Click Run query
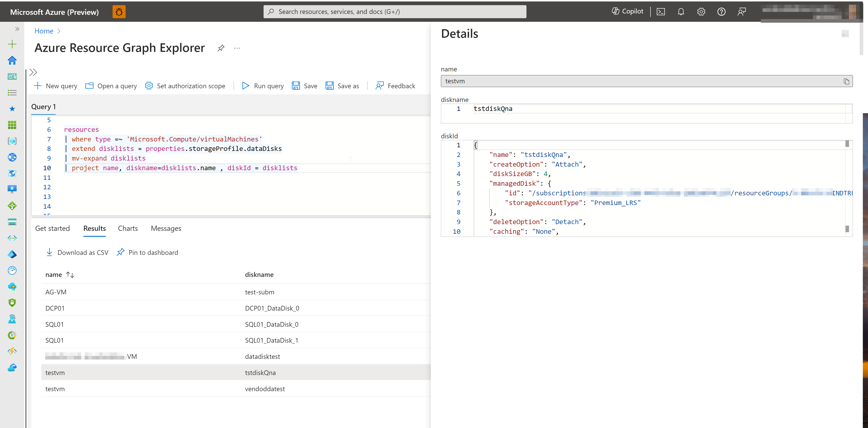Image resolution: width=868 pixels, height=428 pixels. point(263,86)
